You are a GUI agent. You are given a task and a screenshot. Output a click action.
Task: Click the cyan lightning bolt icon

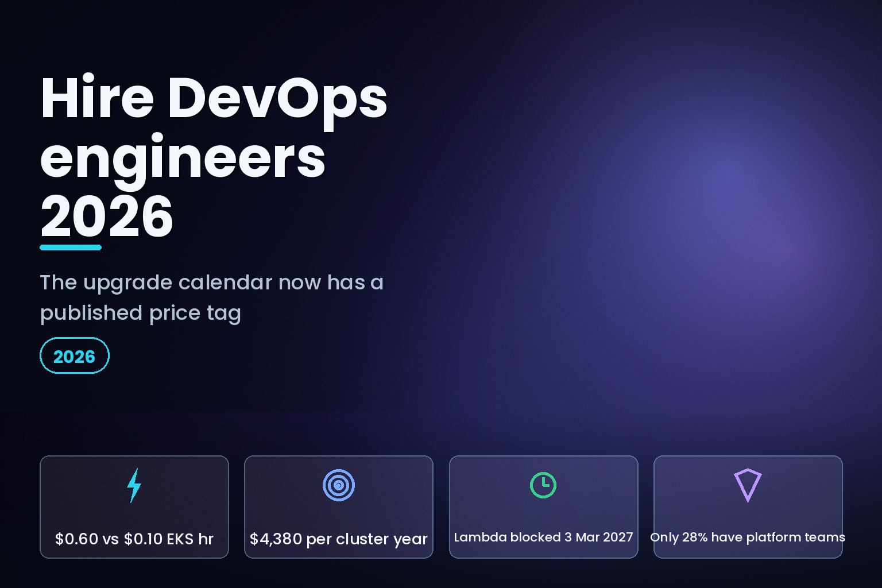tap(134, 485)
